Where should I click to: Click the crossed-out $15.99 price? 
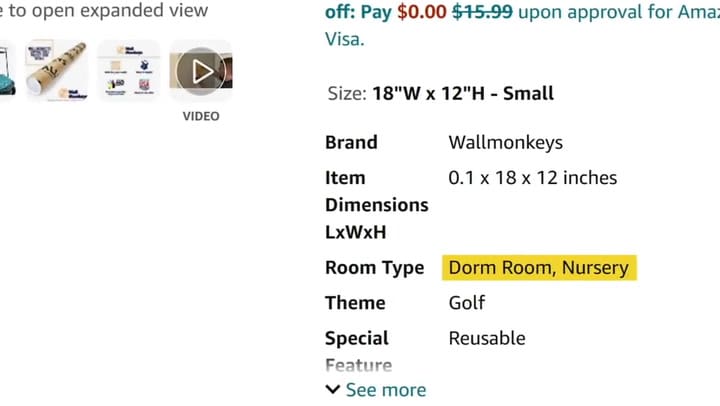pyautogui.click(x=485, y=12)
